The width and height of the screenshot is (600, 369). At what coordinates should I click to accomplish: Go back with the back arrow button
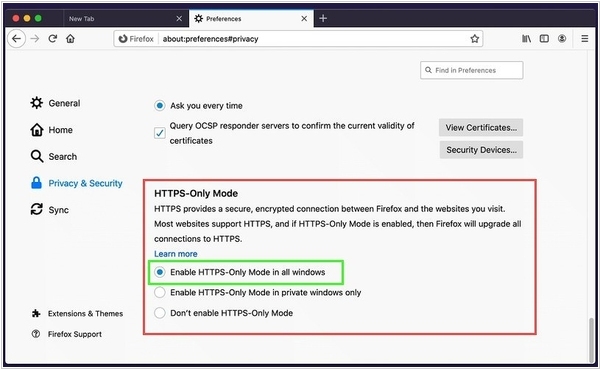tap(16, 39)
